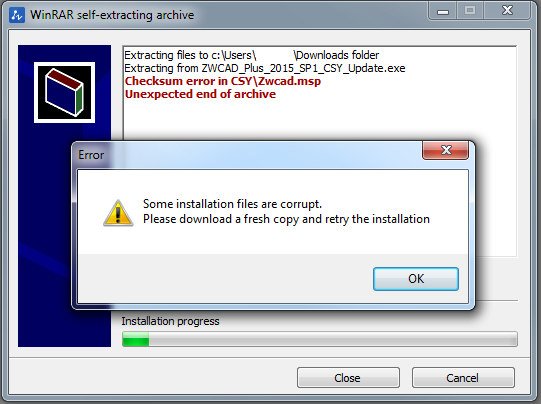Click the WinRAR title bar application icon
Image resolution: width=541 pixels, height=404 pixels.
[17, 15]
